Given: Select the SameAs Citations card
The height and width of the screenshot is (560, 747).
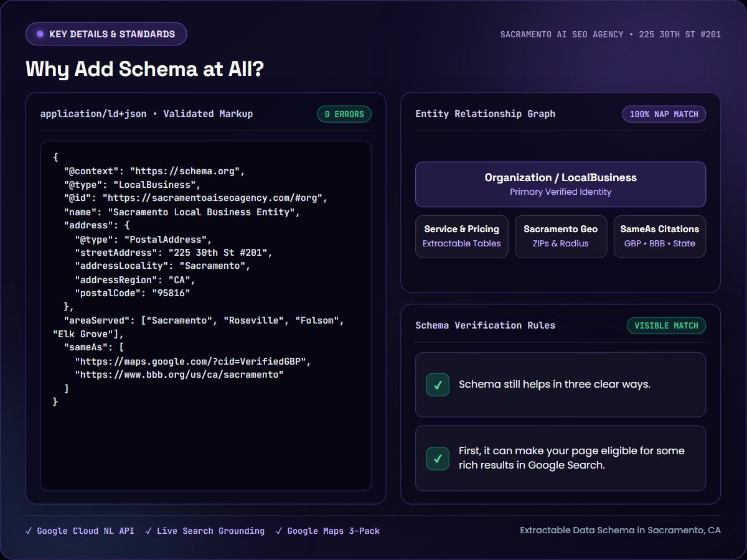Looking at the screenshot, I should (x=659, y=236).
